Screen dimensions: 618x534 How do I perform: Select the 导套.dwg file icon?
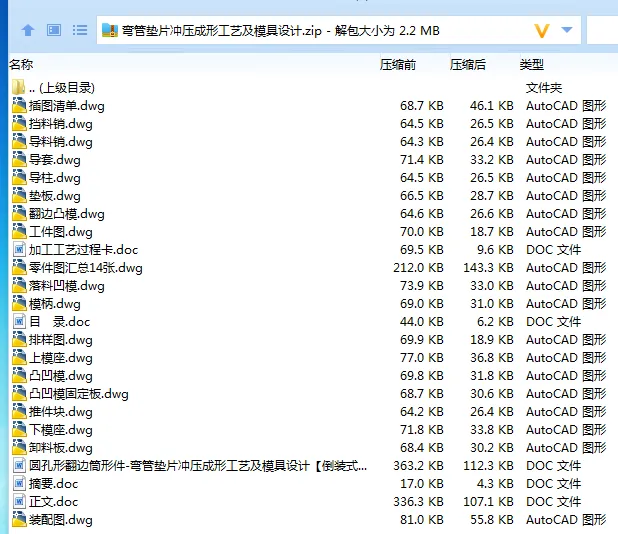19,160
